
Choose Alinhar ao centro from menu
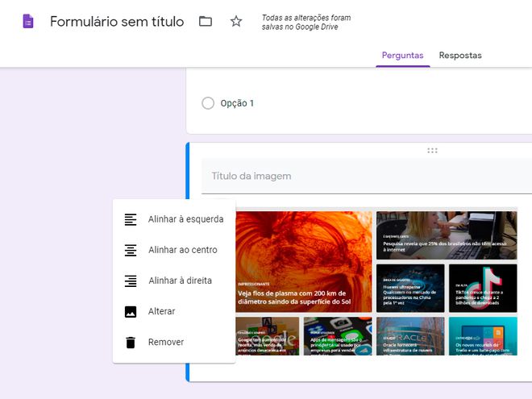click(174, 250)
